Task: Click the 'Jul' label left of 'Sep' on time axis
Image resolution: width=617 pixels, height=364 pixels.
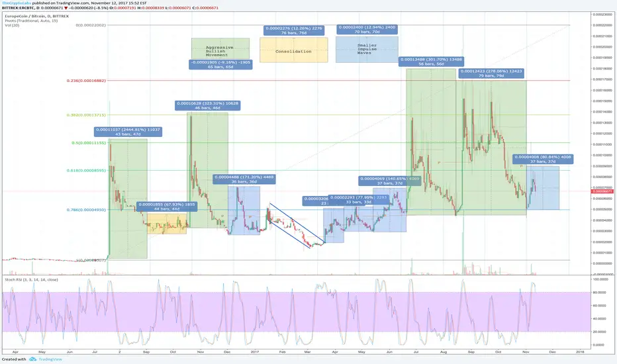Action: point(95,352)
